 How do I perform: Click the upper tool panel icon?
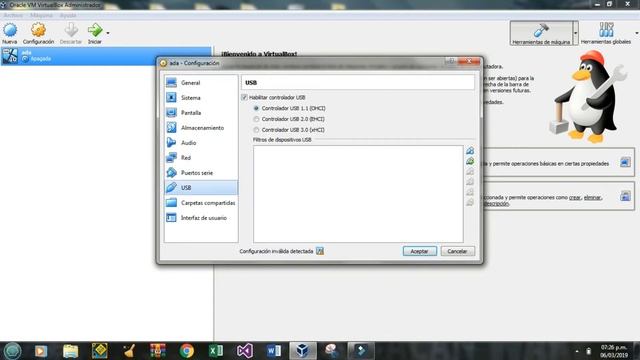point(625,162)
